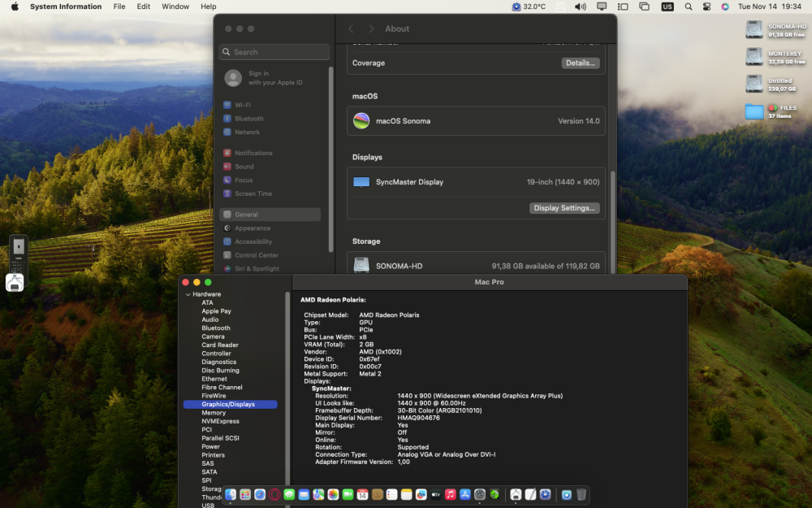This screenshot has width=812, height=508.
Task: Click the SyncMaster Display row
Action: 475,182
